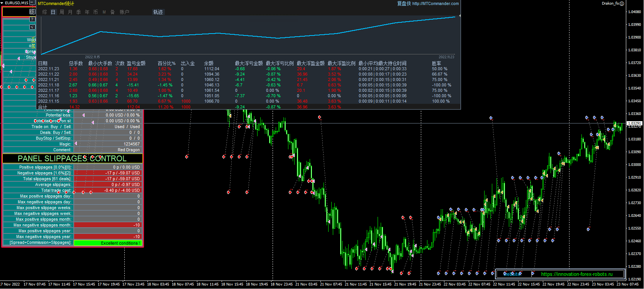Switch to the 月 monthly tab
The height and width of the screenshot is (289, 644).
click(x=70, y=12)
